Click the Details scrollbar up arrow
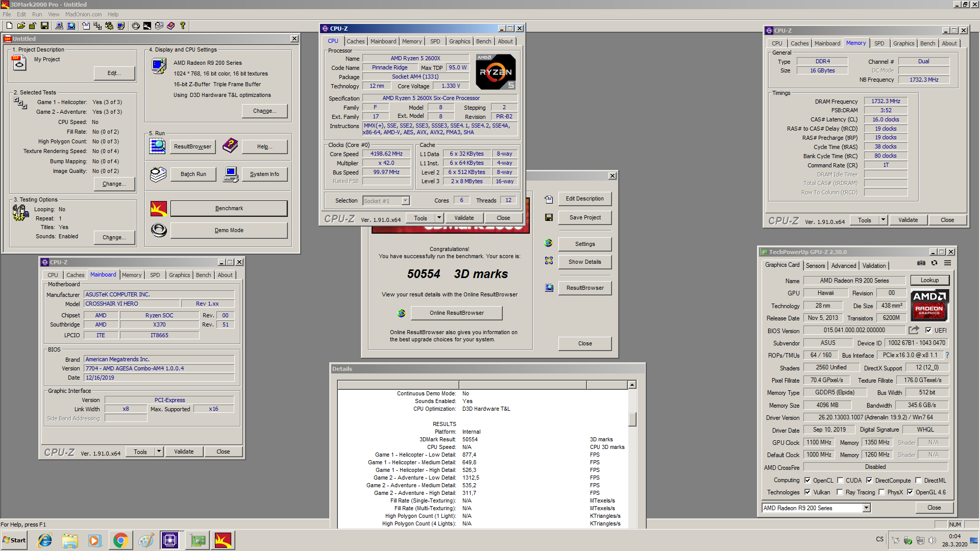980x551 pixels. point(632,385)
